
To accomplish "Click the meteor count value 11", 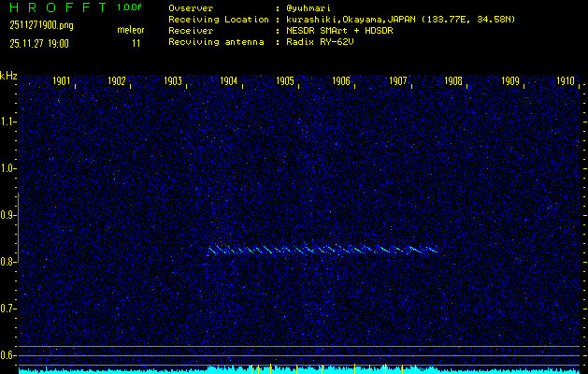I will click(136, 43).
